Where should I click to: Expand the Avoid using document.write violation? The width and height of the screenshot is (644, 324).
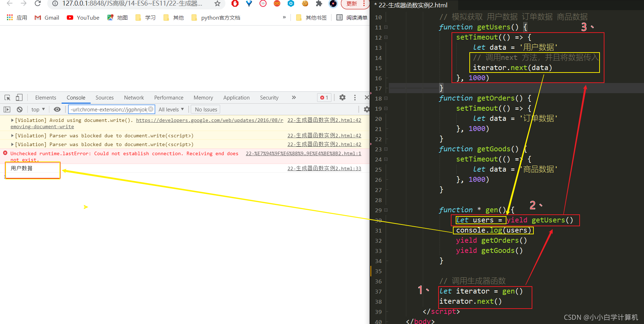click(x=12, y=120)
